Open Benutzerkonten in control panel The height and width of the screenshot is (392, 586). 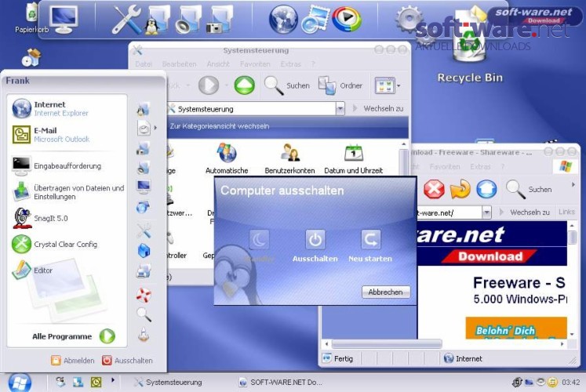[x=289, y=158]
